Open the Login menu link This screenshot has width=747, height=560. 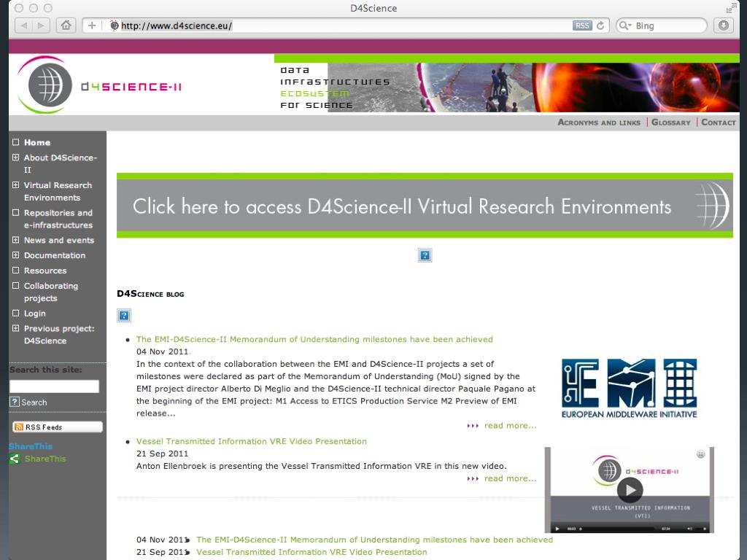[35, 314]
